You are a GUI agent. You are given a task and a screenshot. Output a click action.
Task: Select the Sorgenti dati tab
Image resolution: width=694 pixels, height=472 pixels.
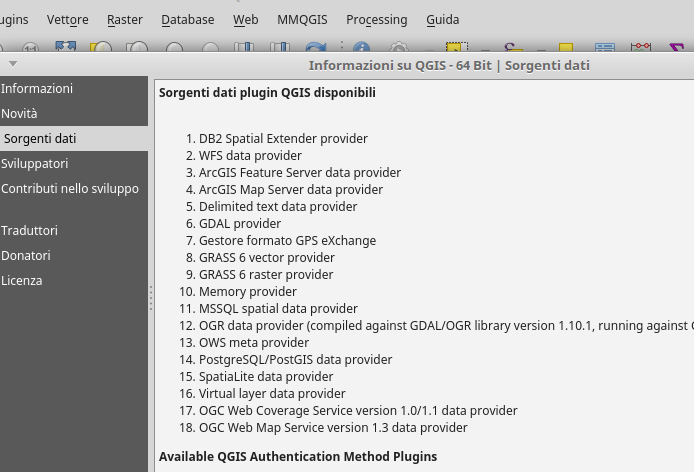click(x=74, y=139)
